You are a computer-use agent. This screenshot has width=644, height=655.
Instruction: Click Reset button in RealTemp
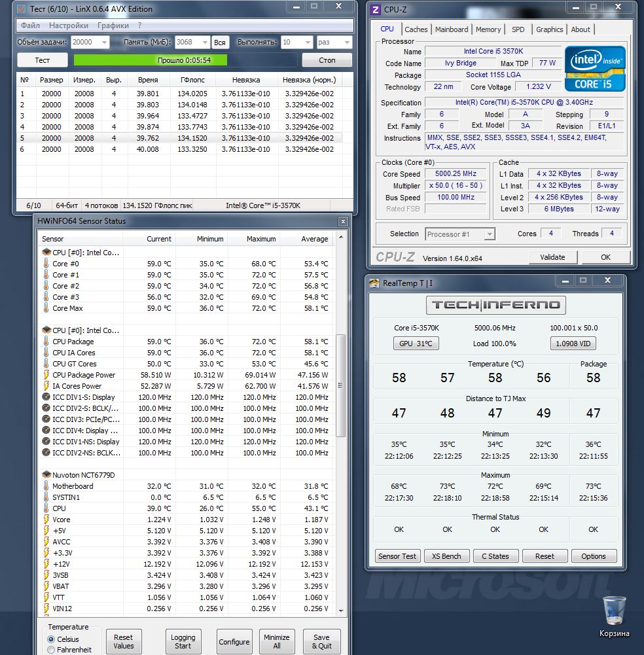tap(545, 556)
